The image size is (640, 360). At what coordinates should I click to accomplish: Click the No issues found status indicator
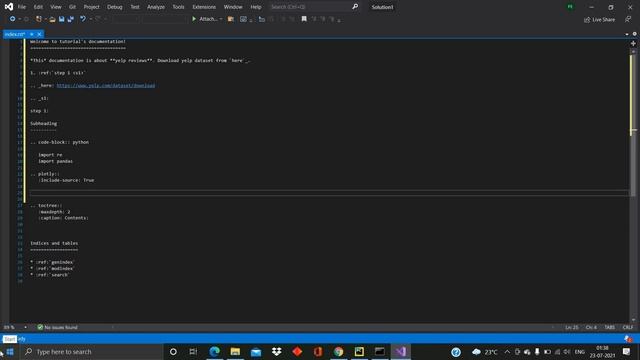click(x=57, y=327)
